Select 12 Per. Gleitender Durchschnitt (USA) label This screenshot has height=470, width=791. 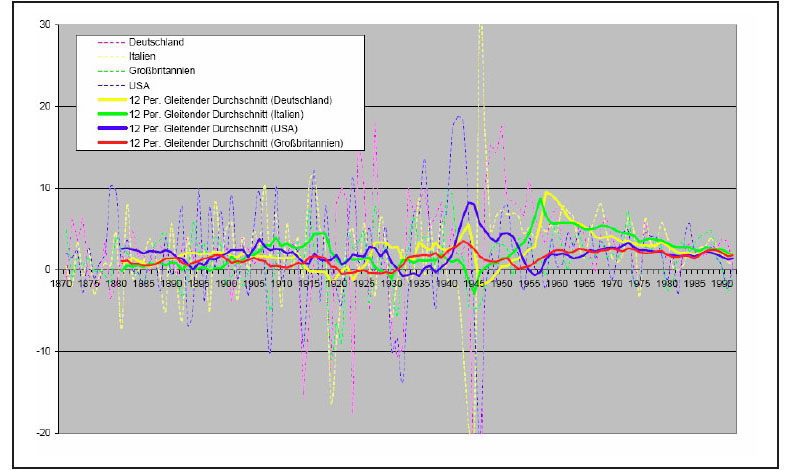[213, 128]
